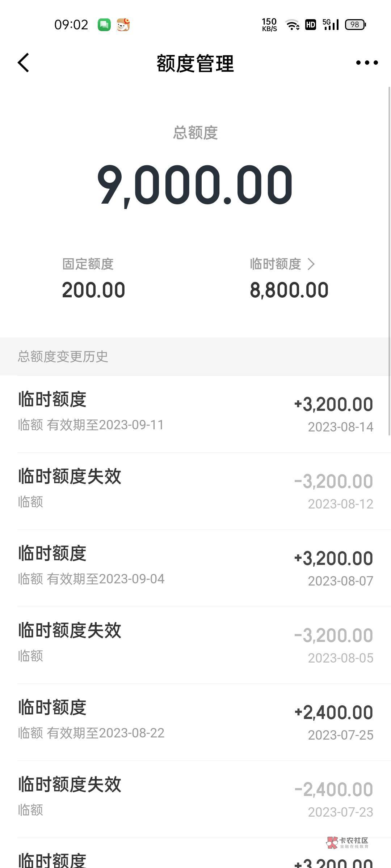Open the +2,400.00 entry dated 2023-07-25
This screenshot has width=391, height=868.
point(195,722)
